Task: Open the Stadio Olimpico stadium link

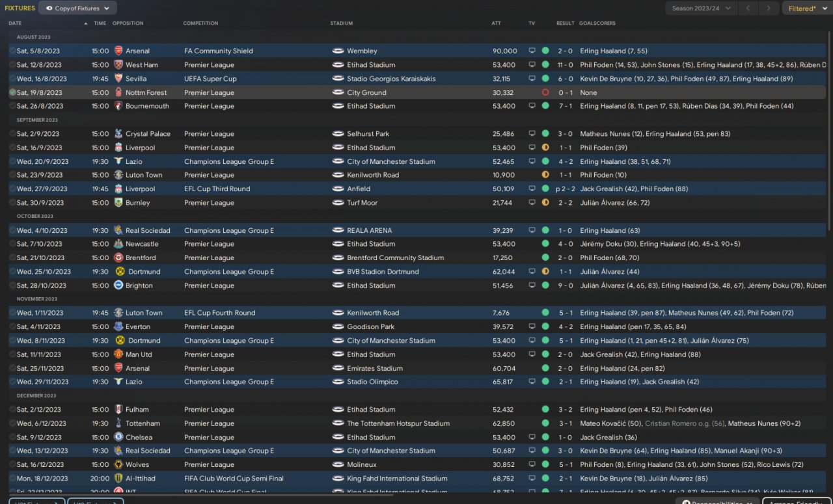Action: coord(372,382)
